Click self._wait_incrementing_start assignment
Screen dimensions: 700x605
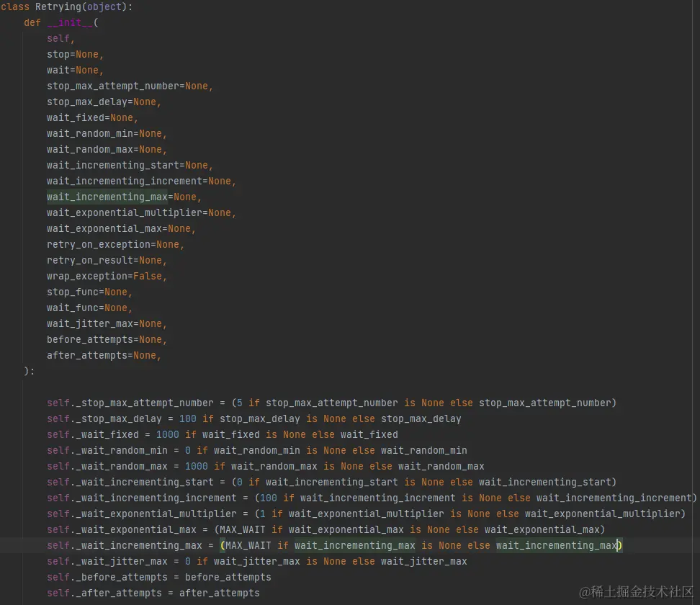pyautogui.click(x=332, y=483)
